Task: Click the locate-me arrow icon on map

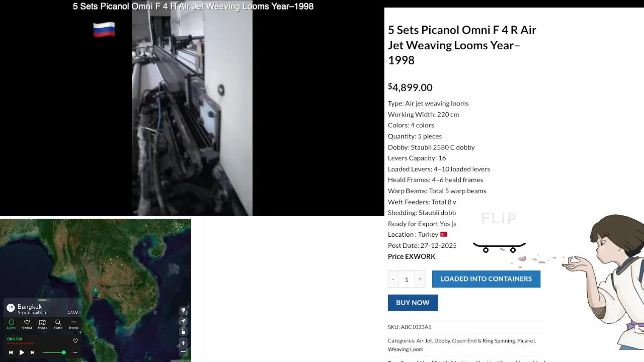Action: click(183, 321)
